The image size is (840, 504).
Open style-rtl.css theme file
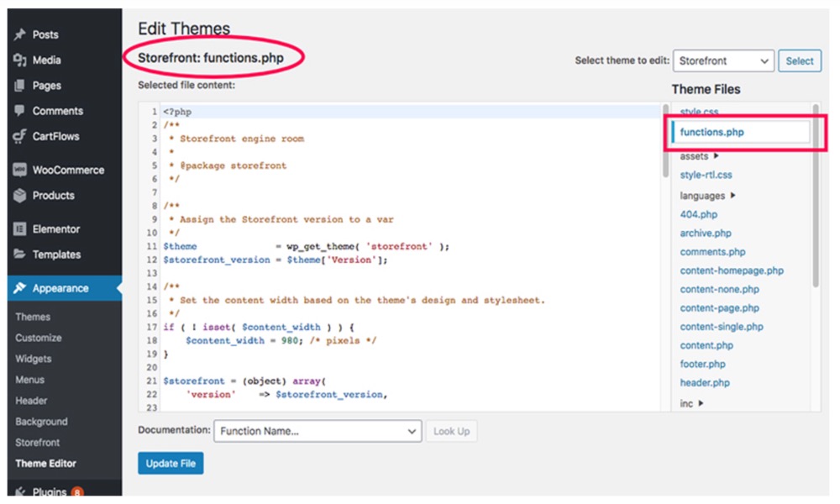706,175
